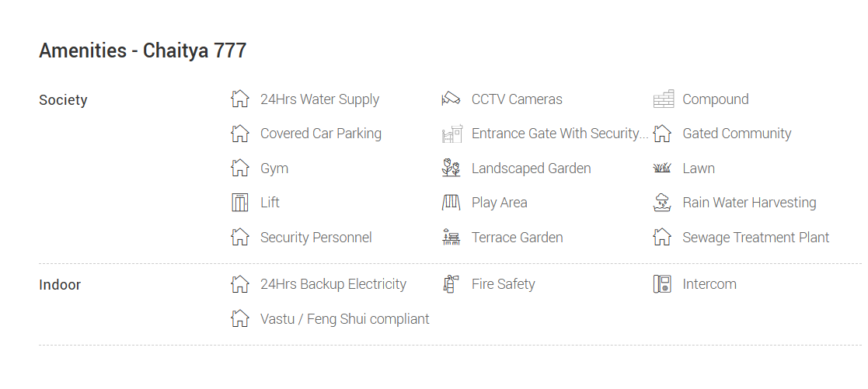Click the Intercom icon
The height and width of the screenshot is (389, 868).
tap(662, 284)
